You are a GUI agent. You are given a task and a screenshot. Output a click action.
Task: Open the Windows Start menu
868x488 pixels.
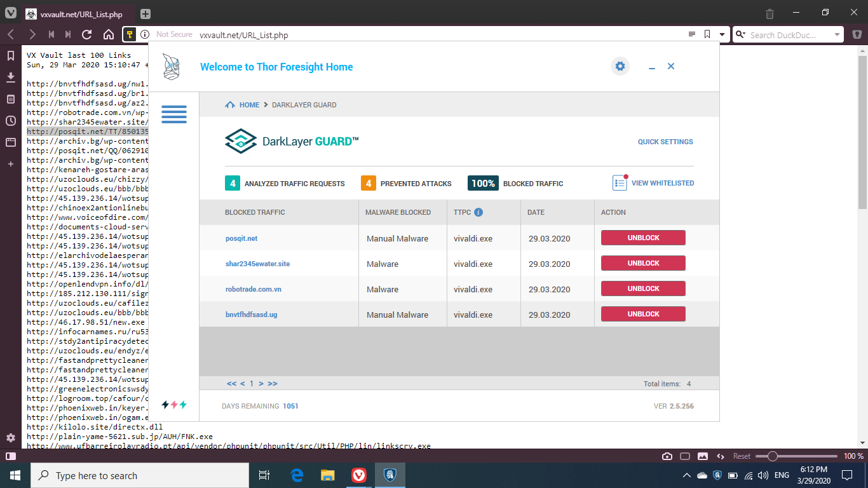15,475
